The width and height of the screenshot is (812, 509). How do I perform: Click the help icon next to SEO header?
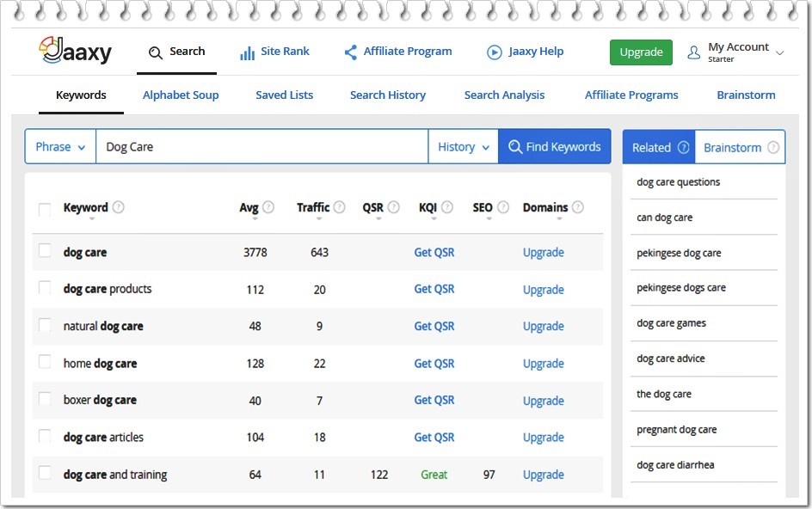click(x=503, y=207)
